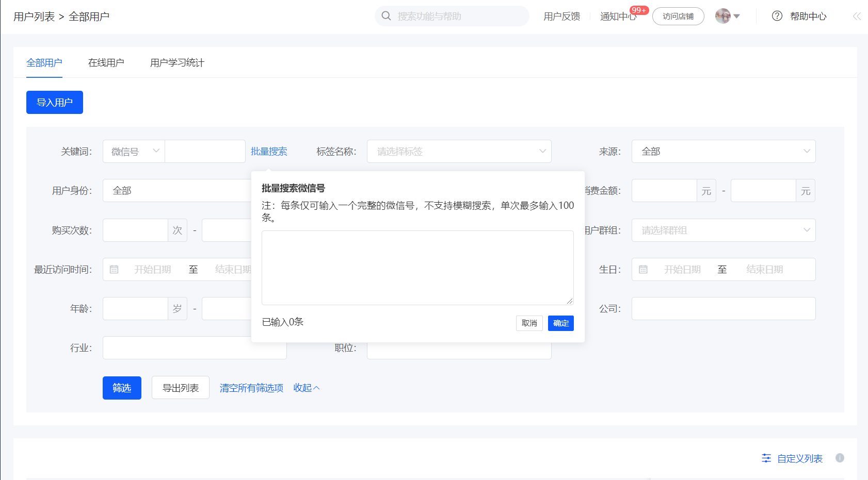Open the 用户身份 dropdown showing 全部

point(177,190)
